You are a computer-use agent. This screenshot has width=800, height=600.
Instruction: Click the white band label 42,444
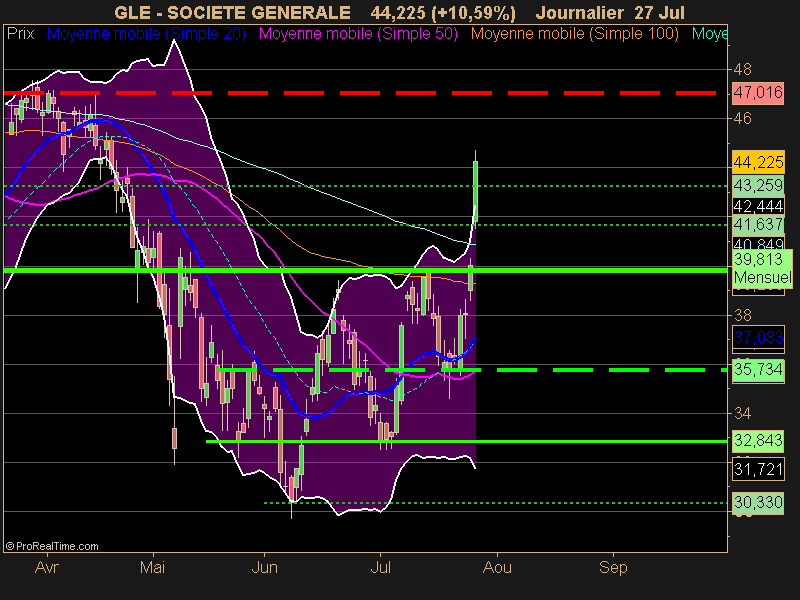(758, 206)
